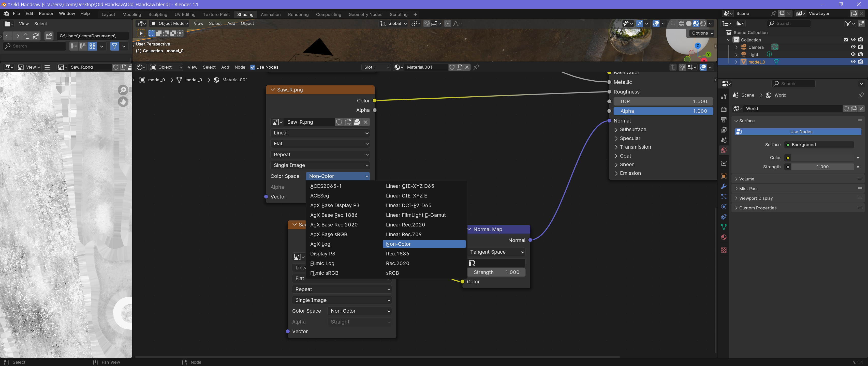Pin the node editor material
868x366 pixels.
click(x=476, y=67)
